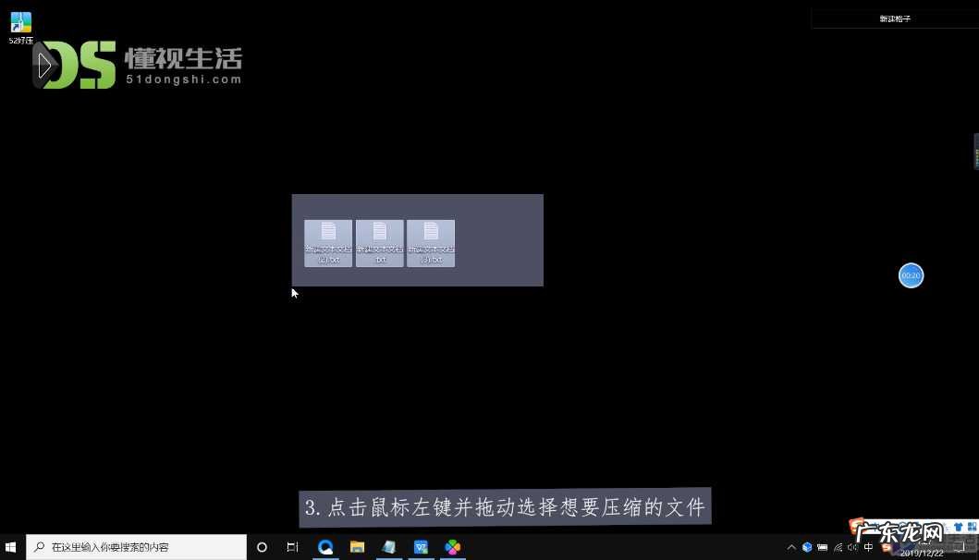This screenshot has height=560, width=979.
Task: Select the 新建文本文档.txt file
Action: pyautogui.click(x=379, y=242)
